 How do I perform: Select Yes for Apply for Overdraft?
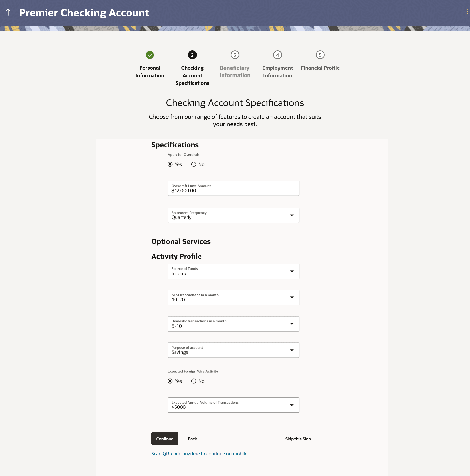tap(170, 164)
